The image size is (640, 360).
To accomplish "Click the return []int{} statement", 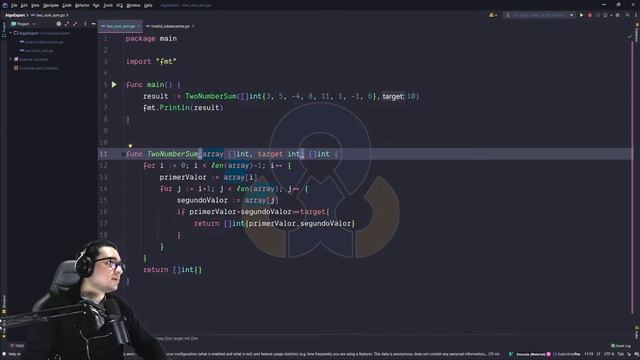I will click(x=172, y=270).
